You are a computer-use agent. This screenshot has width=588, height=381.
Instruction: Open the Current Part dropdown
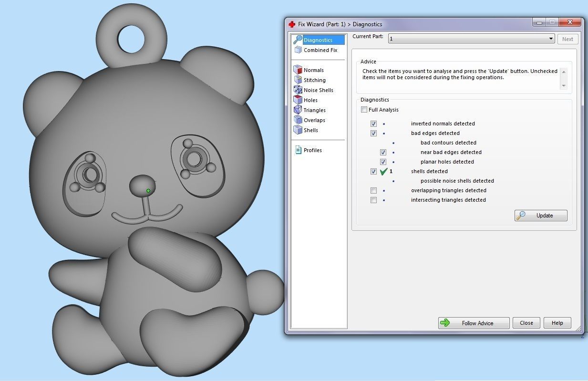[x=472, y=39]
